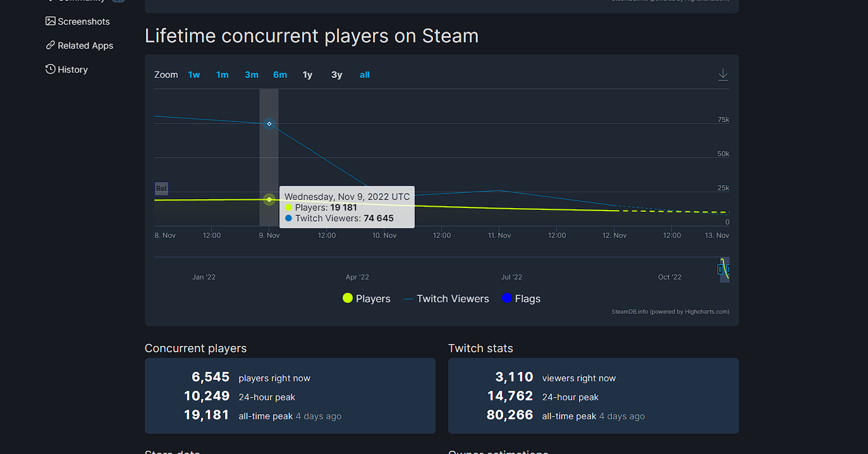
Task: Click the Related Apps chain-link icon
Action: tap(51, 46)
